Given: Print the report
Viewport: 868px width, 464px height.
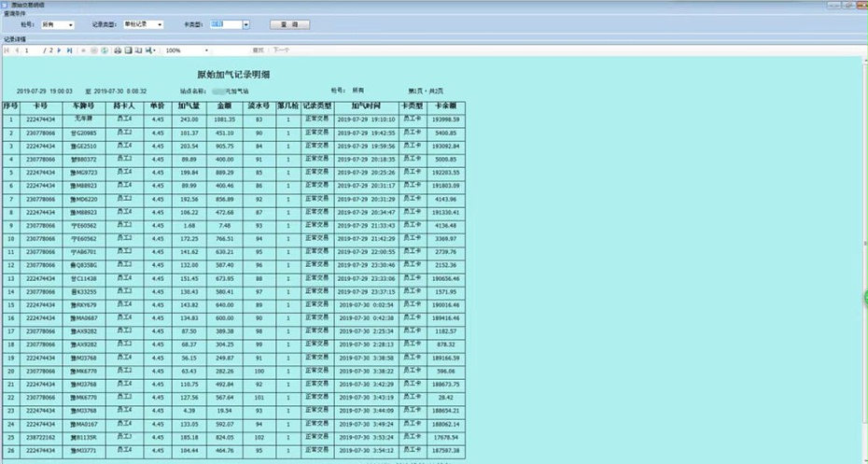Looking at the screenshot, I should coord(116,50).
